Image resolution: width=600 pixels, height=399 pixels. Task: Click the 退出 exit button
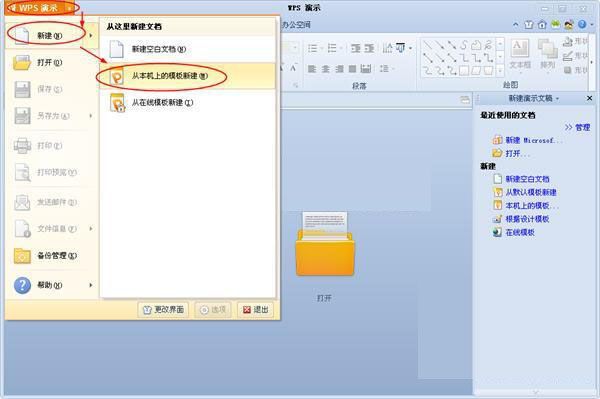click(x=256, y=309)
